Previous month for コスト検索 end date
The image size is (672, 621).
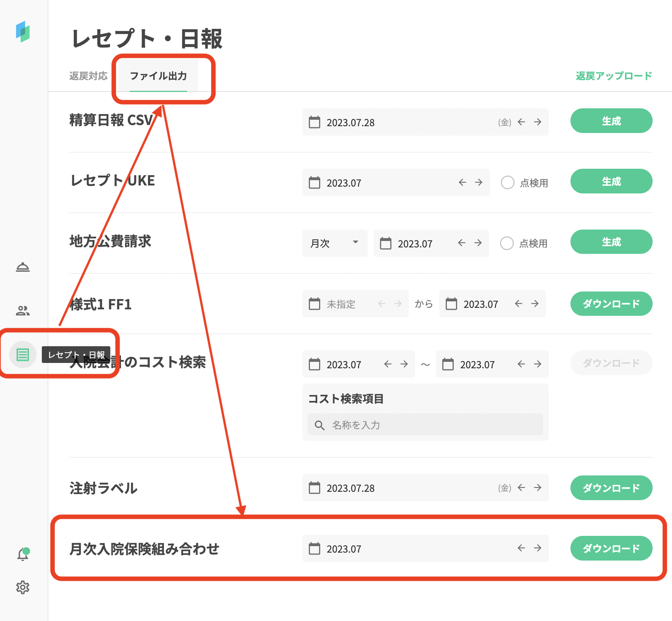521,364
